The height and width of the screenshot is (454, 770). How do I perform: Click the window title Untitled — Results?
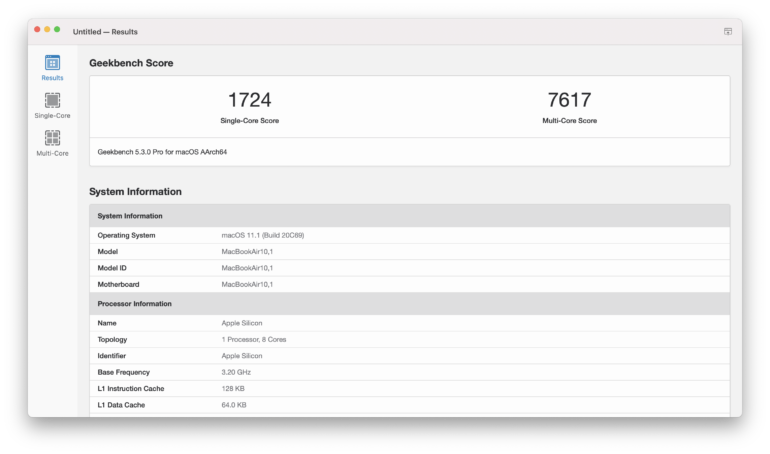pos(104,31)
